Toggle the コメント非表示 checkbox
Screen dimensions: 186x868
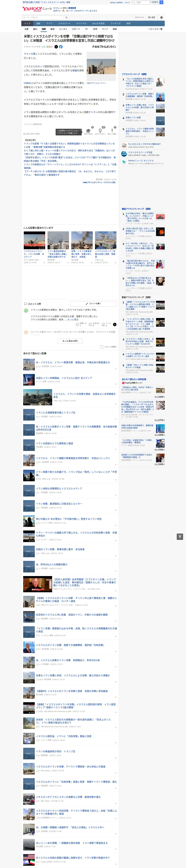102,347
